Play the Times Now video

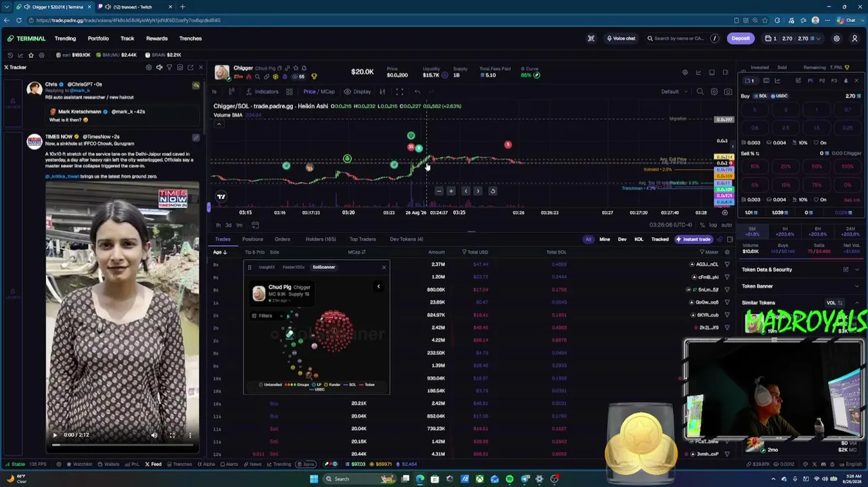pos(55,435)
